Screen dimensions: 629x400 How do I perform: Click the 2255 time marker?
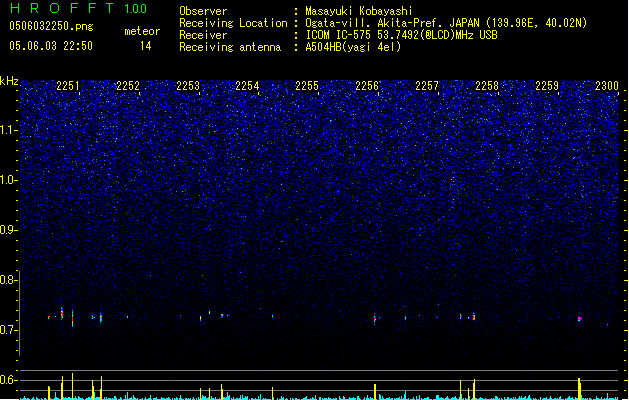coord(307,86)
